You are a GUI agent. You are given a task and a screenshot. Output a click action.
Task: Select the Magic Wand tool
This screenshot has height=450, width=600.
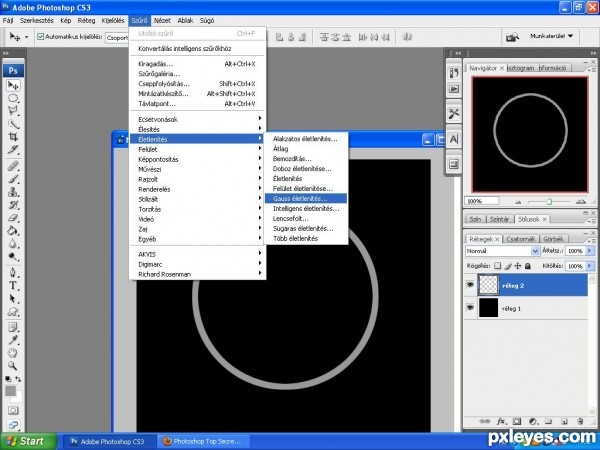click(13, 124)
